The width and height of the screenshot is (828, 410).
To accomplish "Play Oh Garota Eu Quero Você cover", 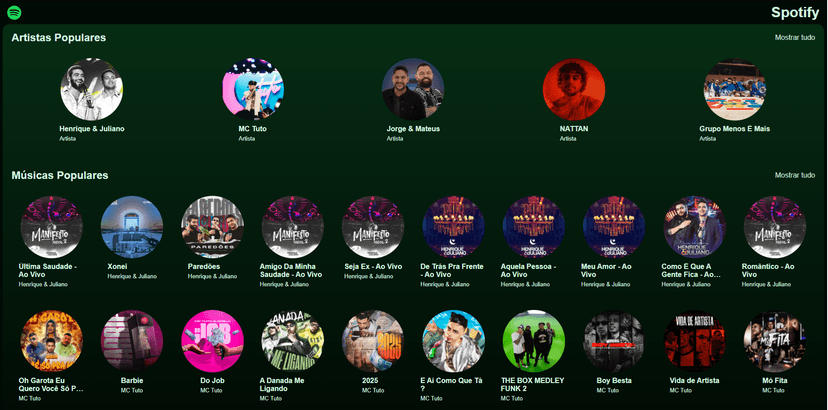I will [x=51, y=341].
